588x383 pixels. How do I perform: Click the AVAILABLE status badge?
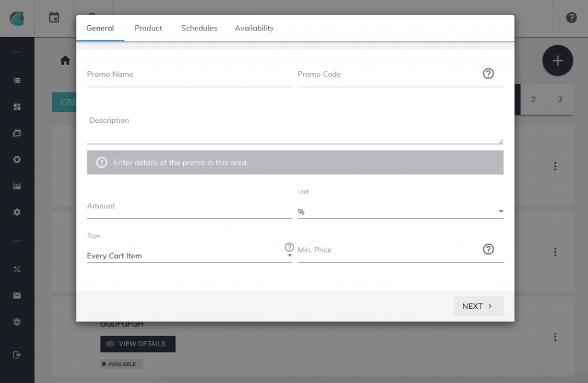(x=122, y=364)
